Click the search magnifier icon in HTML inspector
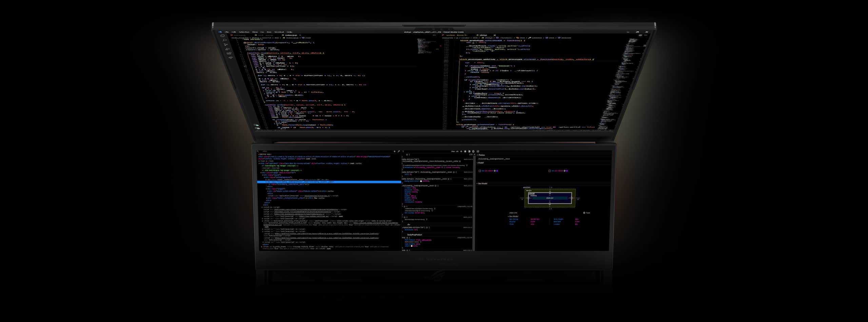The image size is (868, 322). pyautogui.click(x=257, y=152)
